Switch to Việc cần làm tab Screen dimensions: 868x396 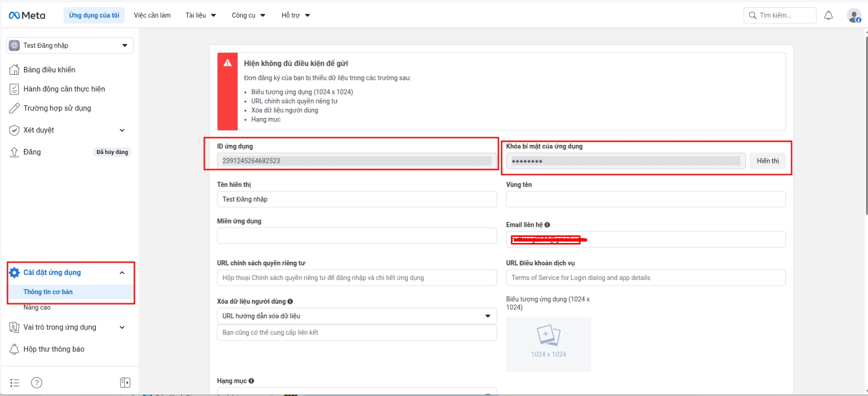point(152,15)
